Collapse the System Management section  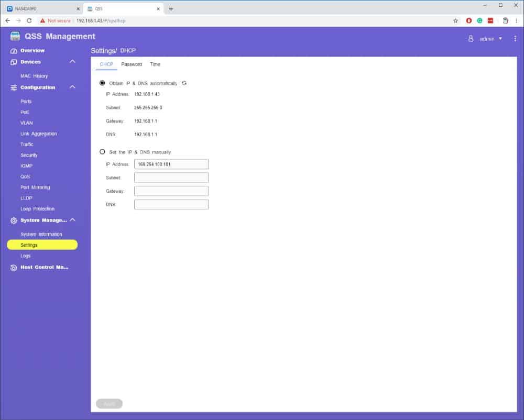pyautogui.click(x=72, y=220)
